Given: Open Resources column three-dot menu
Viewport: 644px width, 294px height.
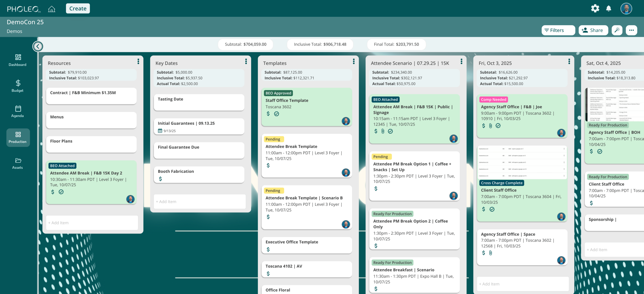Looking at the screenshot, I should [x=138, y=61].
